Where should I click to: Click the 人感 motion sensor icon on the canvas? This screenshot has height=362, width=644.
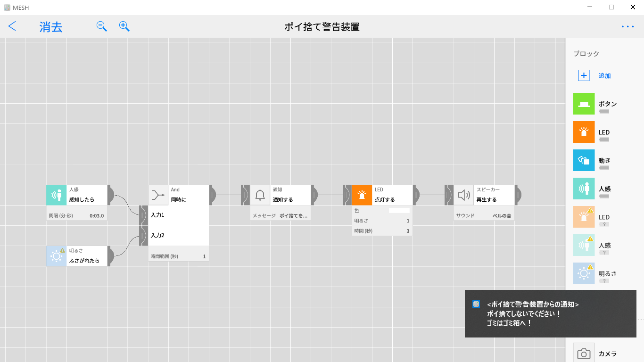click(x=57, y=195)
